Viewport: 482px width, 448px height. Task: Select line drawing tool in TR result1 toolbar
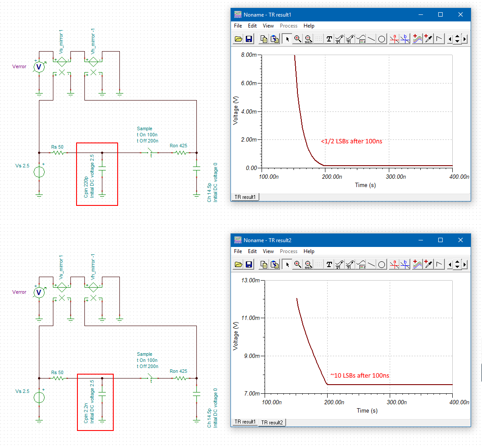tap(371, 39)
